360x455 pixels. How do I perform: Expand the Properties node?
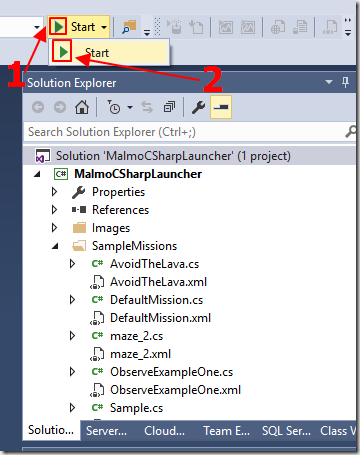[x=54, y=192]
